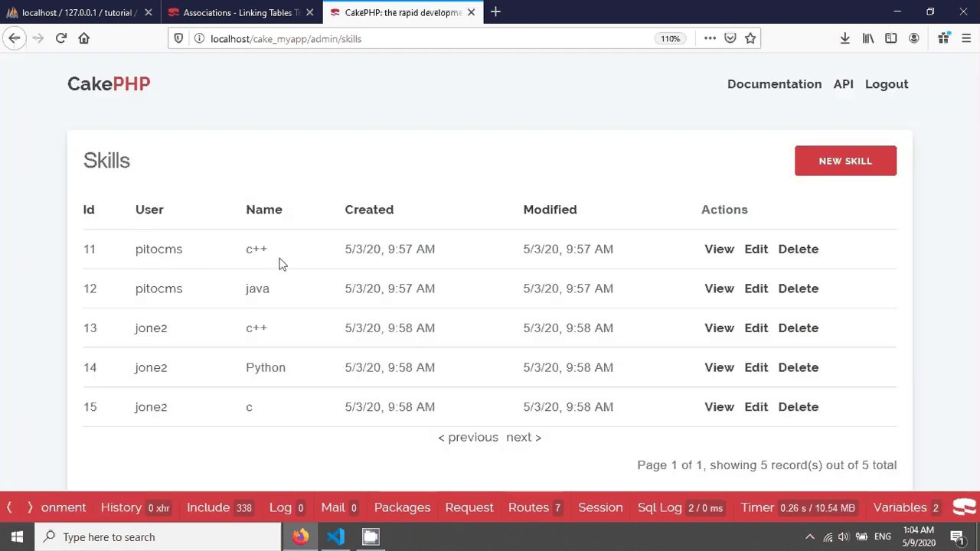Delete skill with Id 13

[x=798, y=328]
